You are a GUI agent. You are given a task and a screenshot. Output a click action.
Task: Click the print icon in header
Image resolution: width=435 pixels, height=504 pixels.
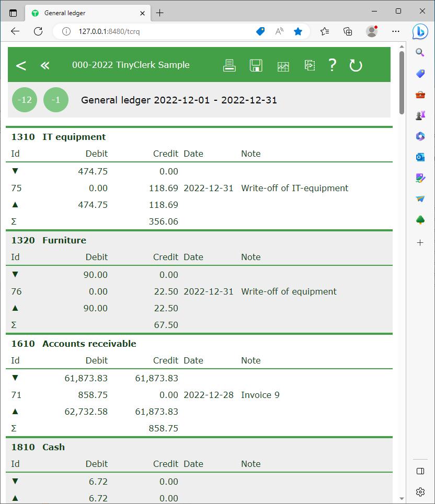(x=229, y=65)
